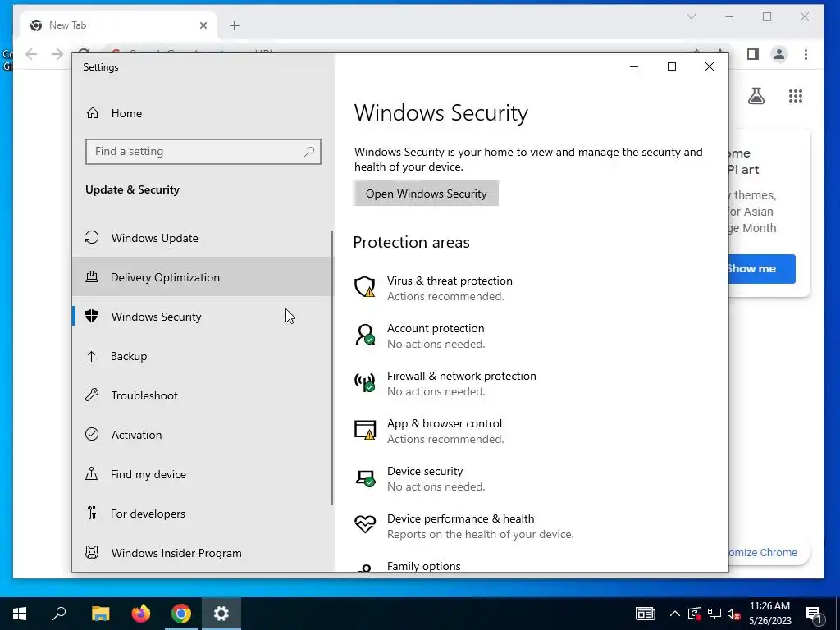This screenshot has width=840, height=630.
Task: Click the news and interests taskbar icon
Action: coord(645,614)
